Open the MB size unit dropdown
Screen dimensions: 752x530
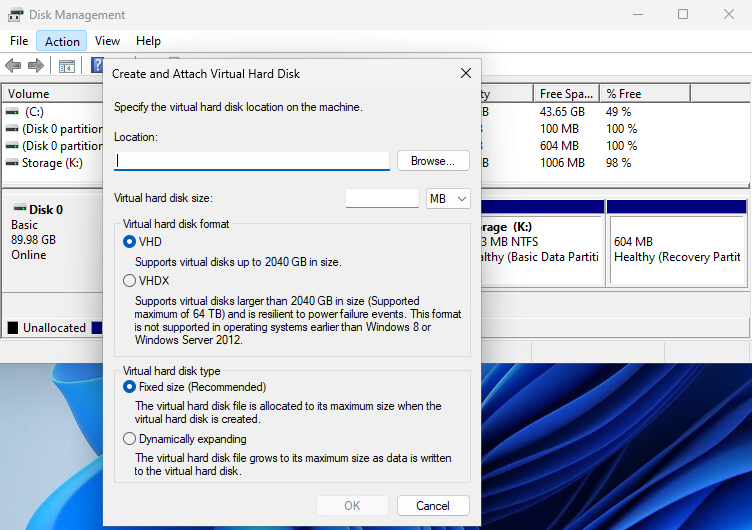click(x=448, y=199)
